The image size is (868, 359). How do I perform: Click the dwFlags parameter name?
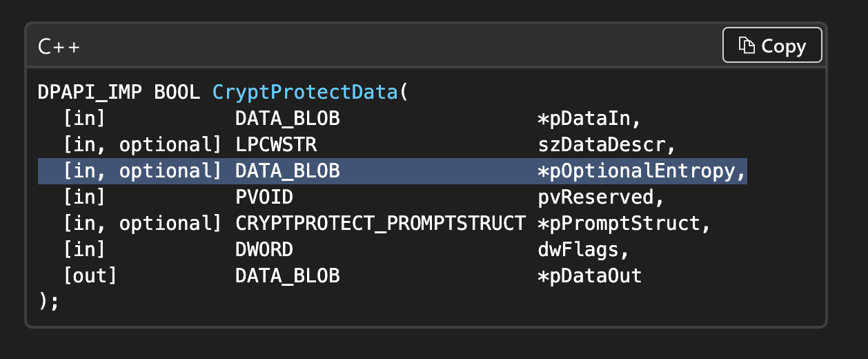583,250
